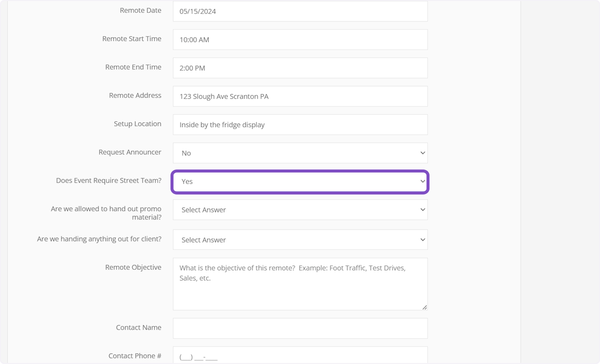Grab the Remote Objective textarea resize handle
The height and width of the screenshot is (364, 600).
coord(424,307)
